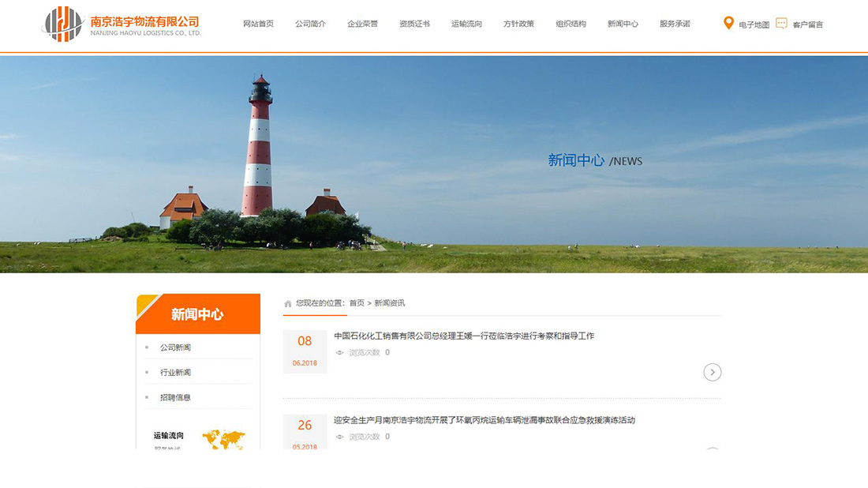868x488 pixels.
Task: Select 公司新闻 in sidebar
Action: point(175,348)
